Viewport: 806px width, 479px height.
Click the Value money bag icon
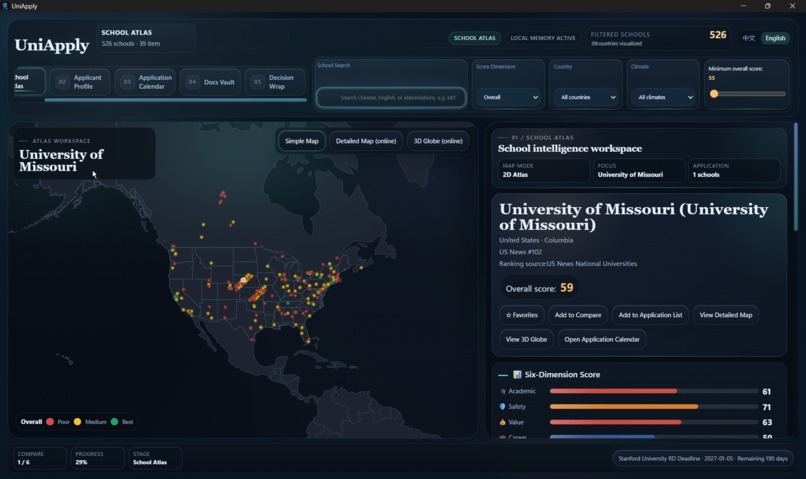click(x=503, y=422)
